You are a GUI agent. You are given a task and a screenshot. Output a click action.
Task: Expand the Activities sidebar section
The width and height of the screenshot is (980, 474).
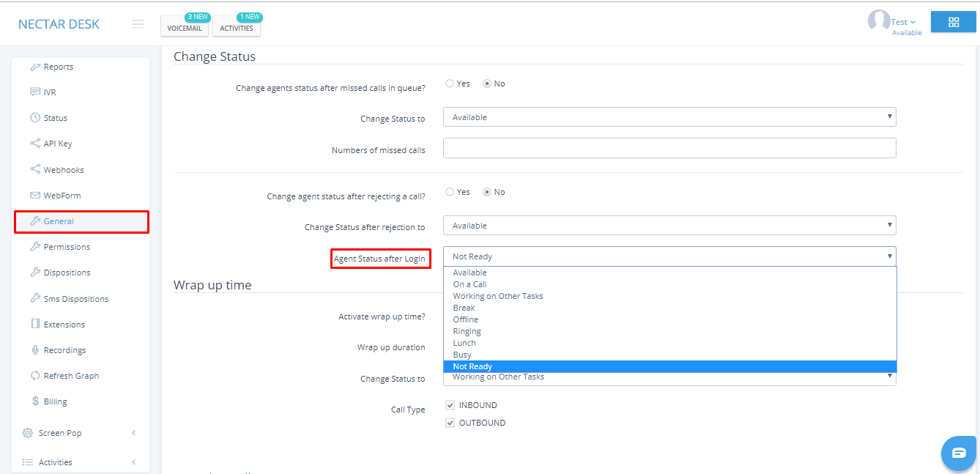tap(134, 462)
